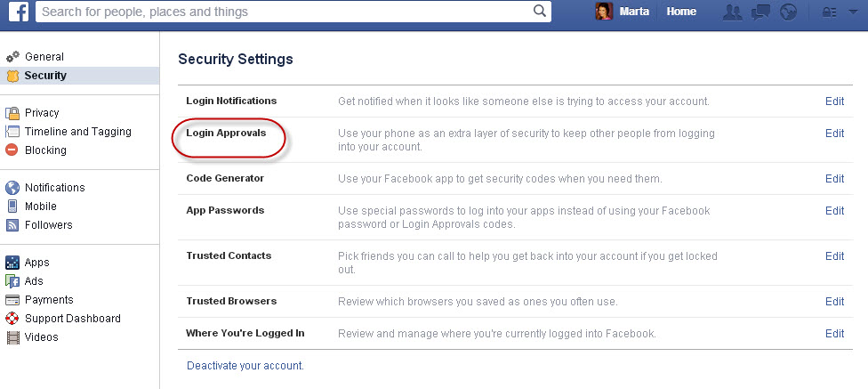Expand the account dropdown arrow in top bar
Screen dimensions: 868x389
tap(852, 12)
